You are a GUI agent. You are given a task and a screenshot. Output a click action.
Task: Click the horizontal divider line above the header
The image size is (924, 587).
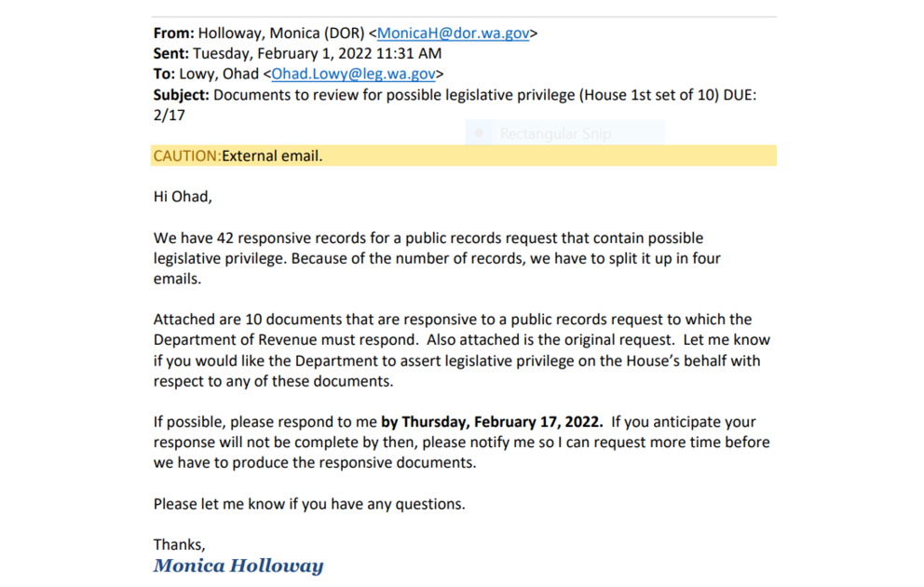(464, 17)
